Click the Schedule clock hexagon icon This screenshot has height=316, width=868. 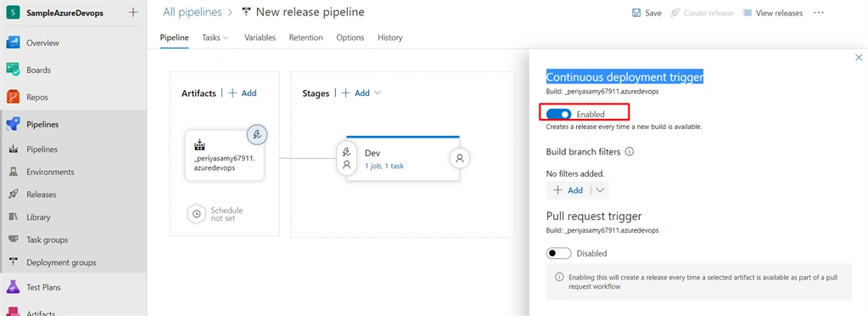click(197, 214)
